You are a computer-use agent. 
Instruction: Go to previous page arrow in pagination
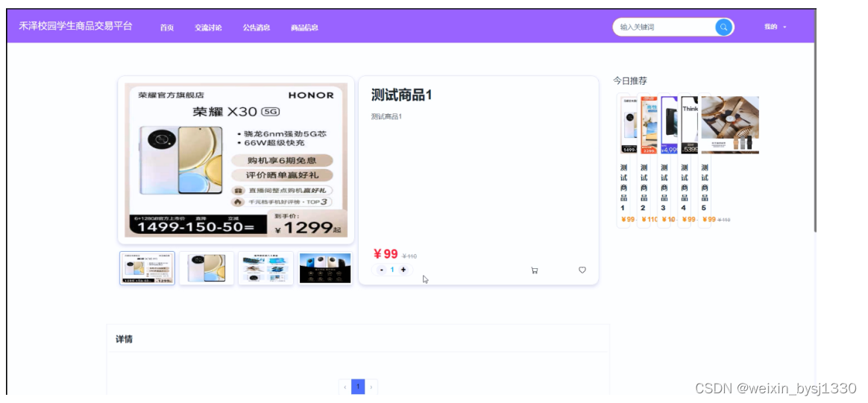(x=345, y=387)
